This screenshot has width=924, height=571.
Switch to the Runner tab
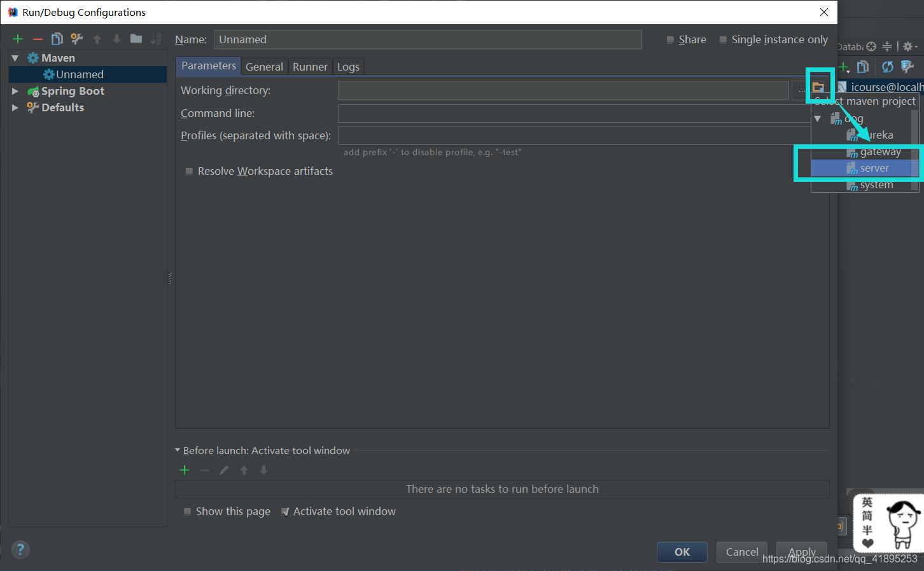pos(310,67)
